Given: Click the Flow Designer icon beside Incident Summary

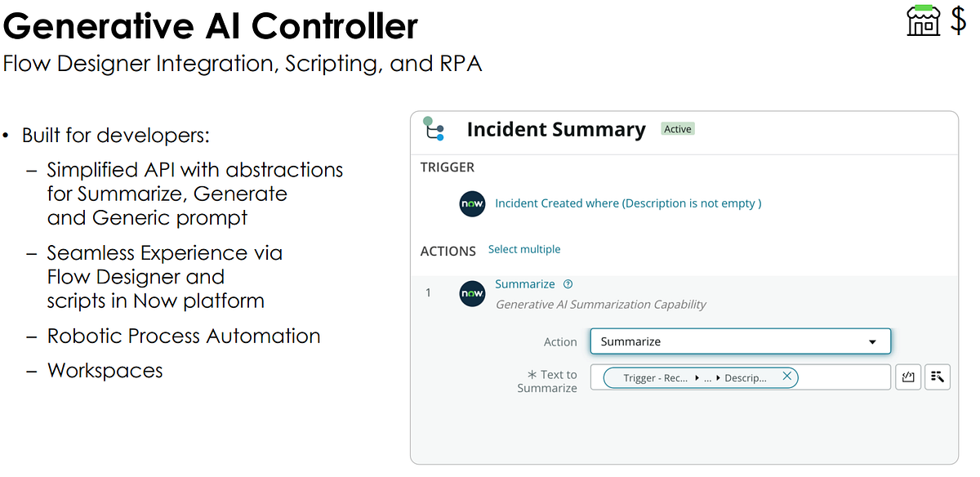Looking at the screenshot, I should 433,129.
